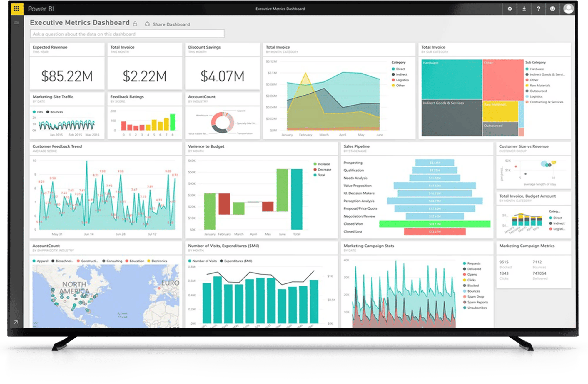Click the Prospecting stage label
This screenshot has width=588, height=384.
(x=353, y=163)
